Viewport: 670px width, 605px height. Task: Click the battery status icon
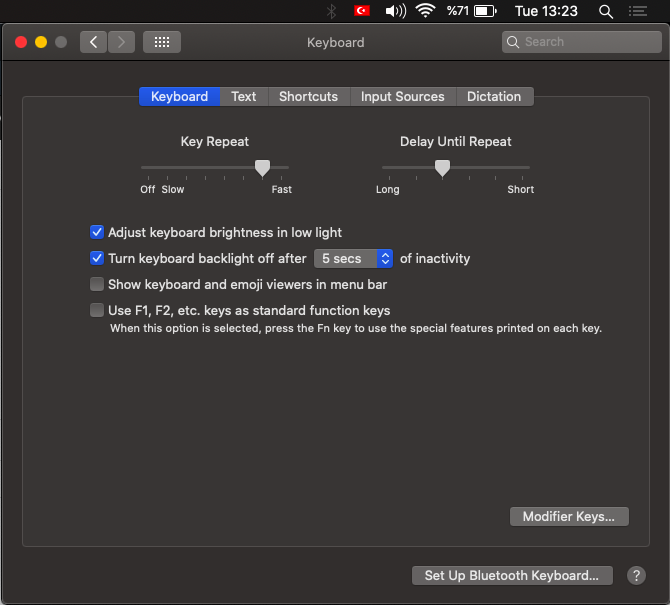click(485, 11)
